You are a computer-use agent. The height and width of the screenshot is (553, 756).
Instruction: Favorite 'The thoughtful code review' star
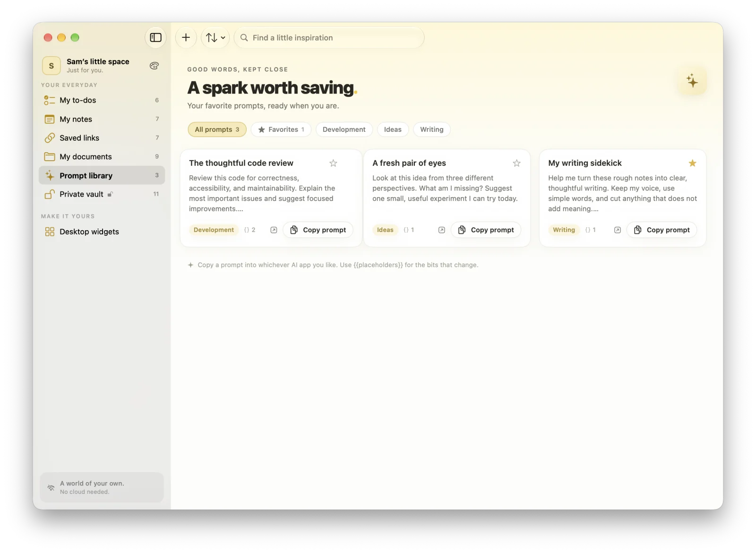333,163
